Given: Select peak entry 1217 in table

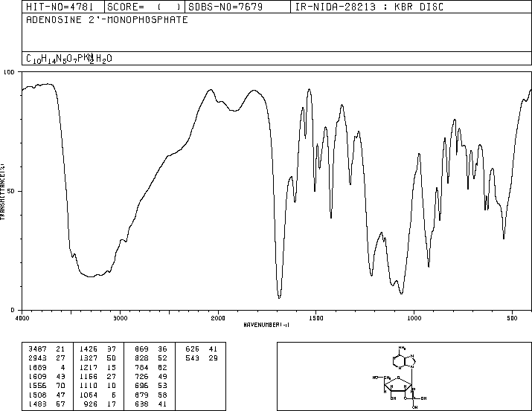Looking at the screenshot, I should [98, 367].
